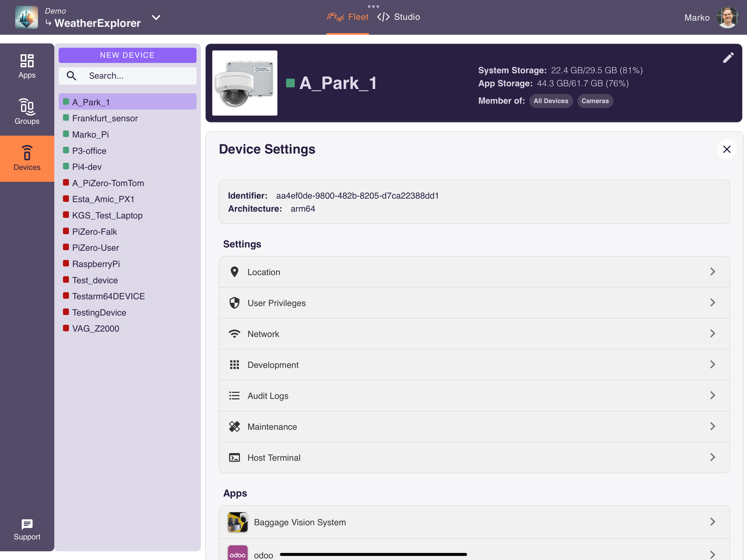Viewport: 747px width, 560px height.
Task: Expand the Location setting chevron
Action: (x=712, y=272)
